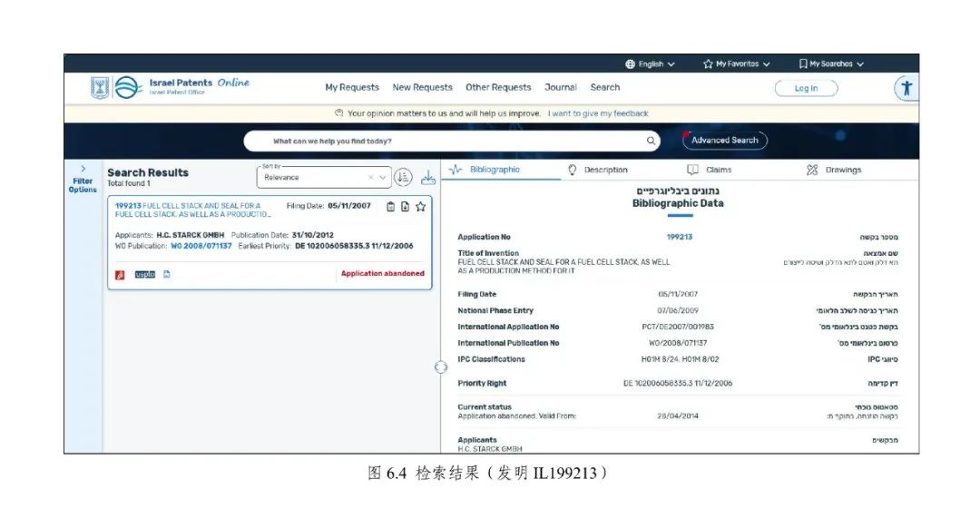
Task: Expand the Filter Options side panel
Action: point(83,178)
